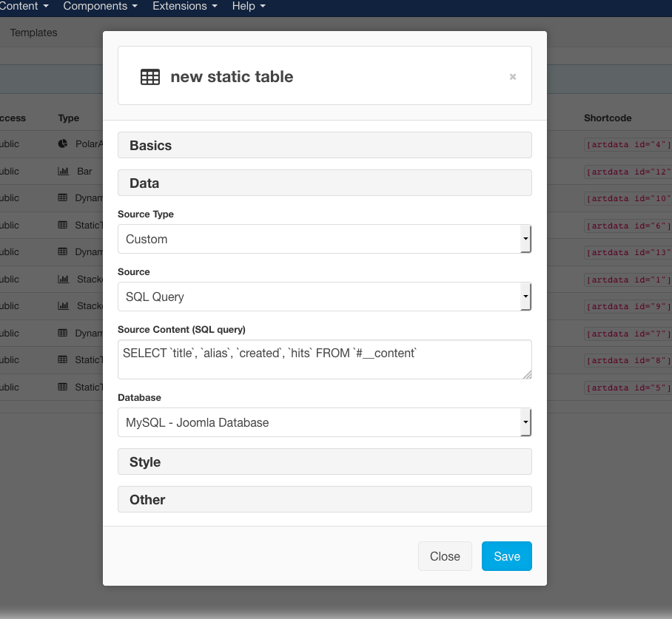Viewport: 672px width, 619px height.
Task: Click the table icon in the id="7" row
Action: click(63, 333)
